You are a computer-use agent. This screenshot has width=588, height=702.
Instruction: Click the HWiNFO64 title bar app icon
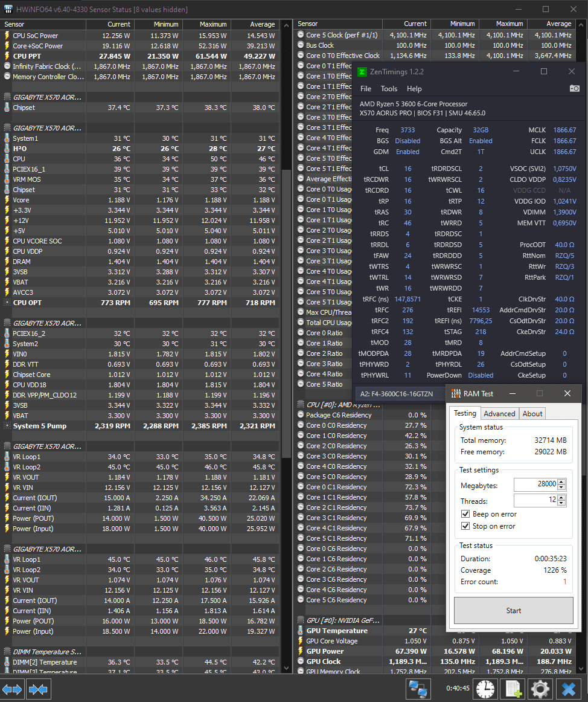[8, 10]
